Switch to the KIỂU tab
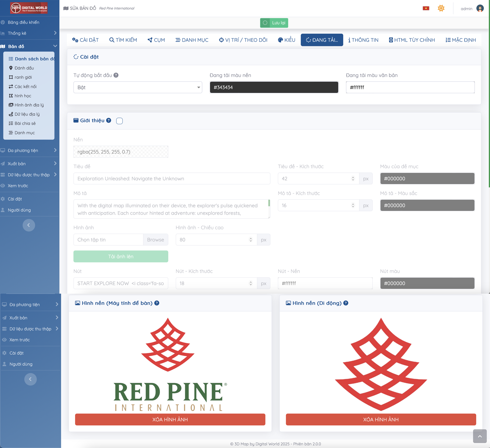This screenshot has width=490, height=448. (287, 40)
